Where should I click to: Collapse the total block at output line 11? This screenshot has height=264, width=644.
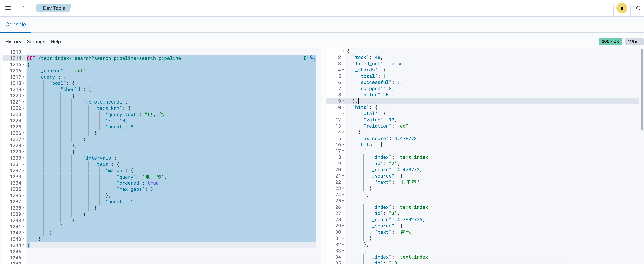click(343, 113)
